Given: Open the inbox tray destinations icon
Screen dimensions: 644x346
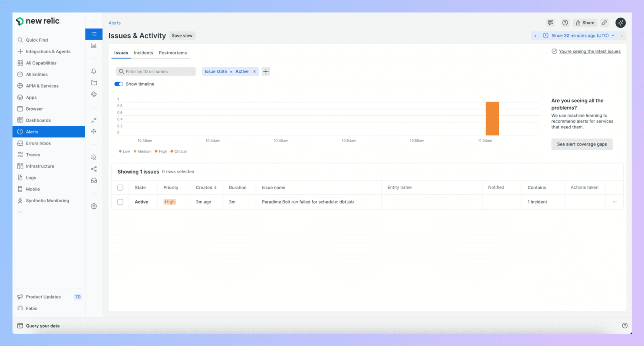Looking at the screenshot, I should [x=94, y=180].
